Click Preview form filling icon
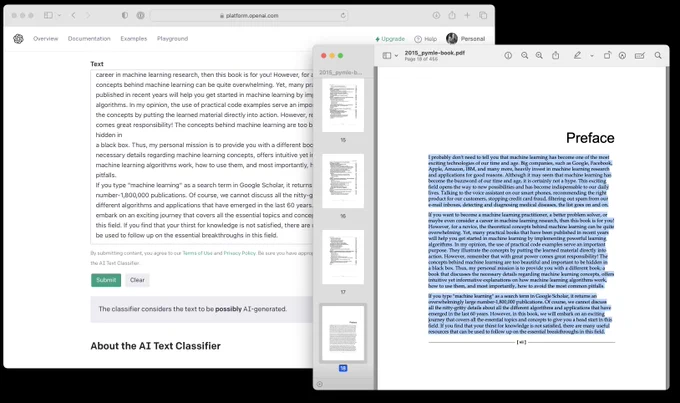 pos(640,56)
